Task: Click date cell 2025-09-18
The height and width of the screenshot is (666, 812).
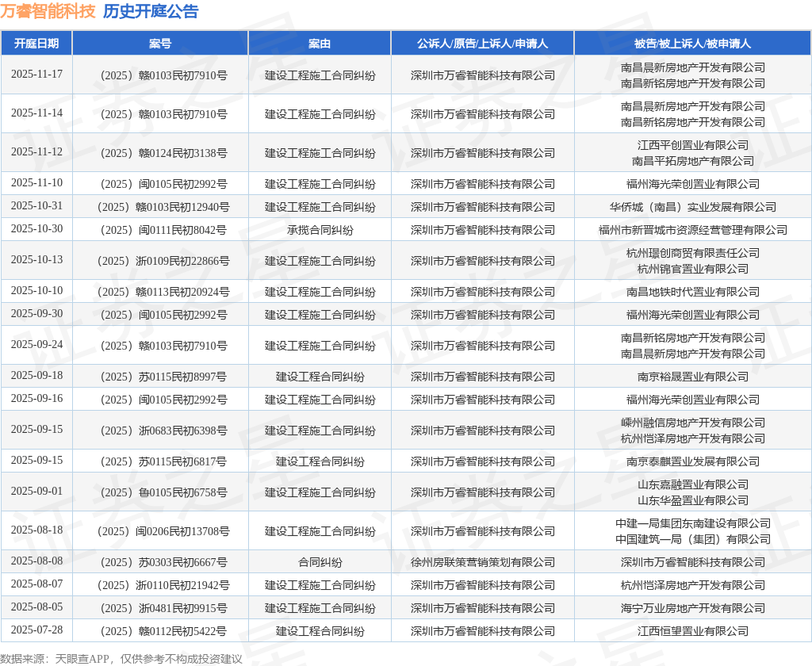Action: point(36,376)
